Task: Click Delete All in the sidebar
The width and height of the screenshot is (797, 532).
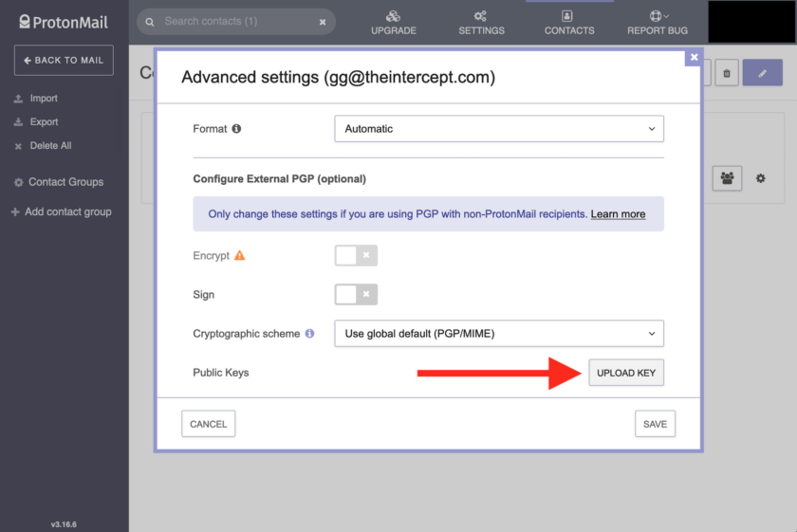Action: click(x=43, y=146)
